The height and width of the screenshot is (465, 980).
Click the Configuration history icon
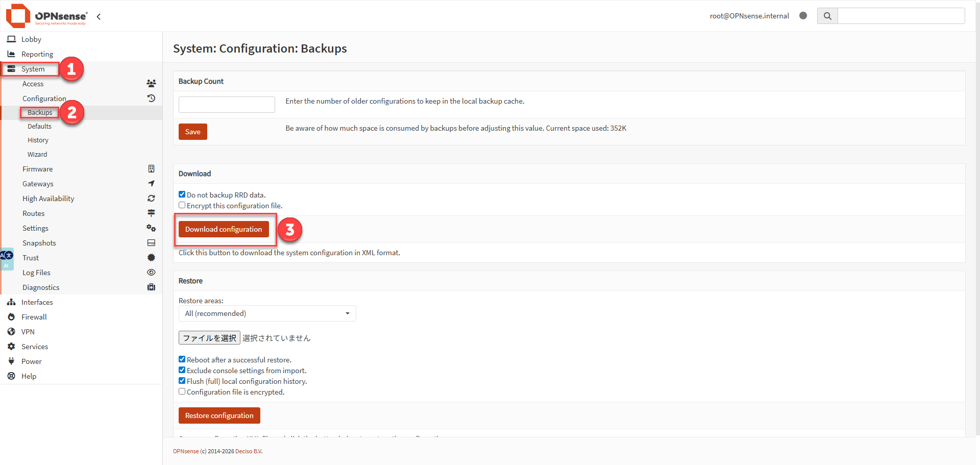(151, 98)
